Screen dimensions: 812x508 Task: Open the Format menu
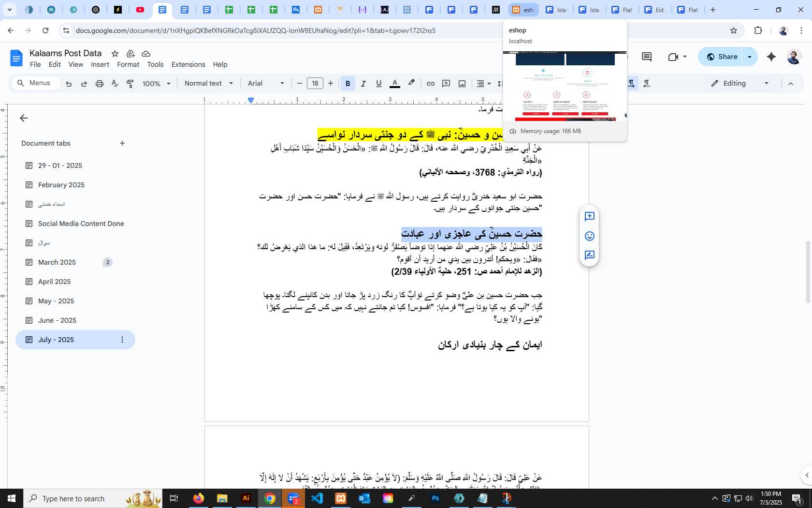128,64
